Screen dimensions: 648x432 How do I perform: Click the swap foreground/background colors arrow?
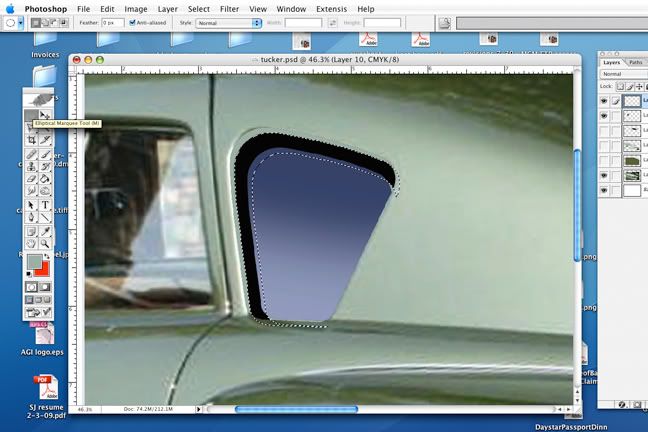click(46, 257)
